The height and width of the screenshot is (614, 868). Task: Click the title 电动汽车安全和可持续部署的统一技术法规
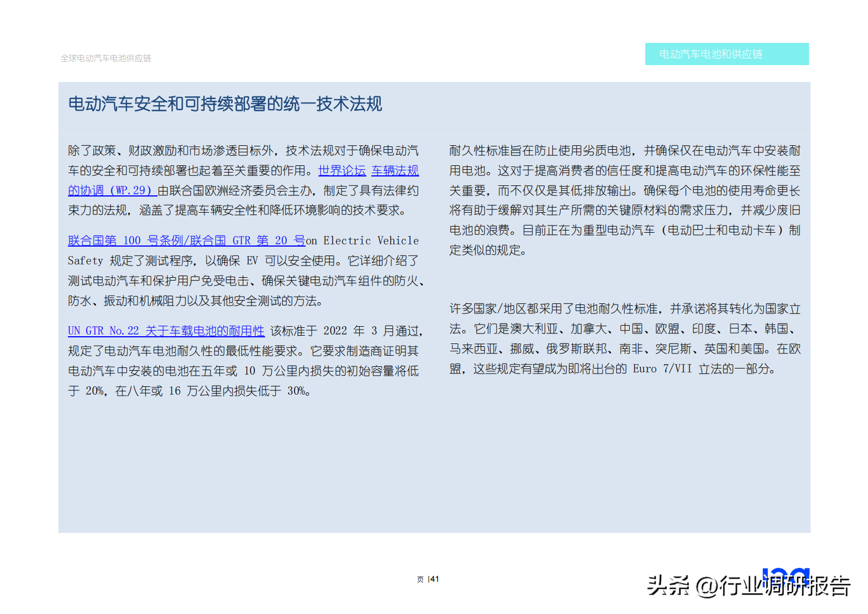pyautogui.click(x=225, y=104)
